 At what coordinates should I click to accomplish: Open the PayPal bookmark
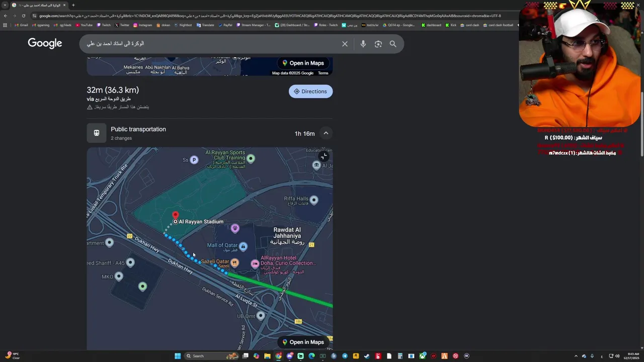point(225,25)
